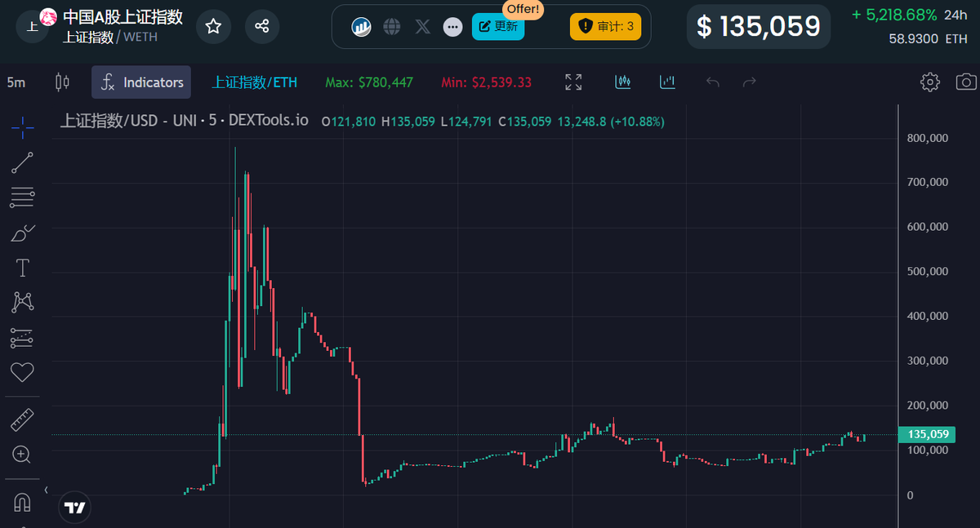Open the 审计: 3 audit badge

pos(605,26)
